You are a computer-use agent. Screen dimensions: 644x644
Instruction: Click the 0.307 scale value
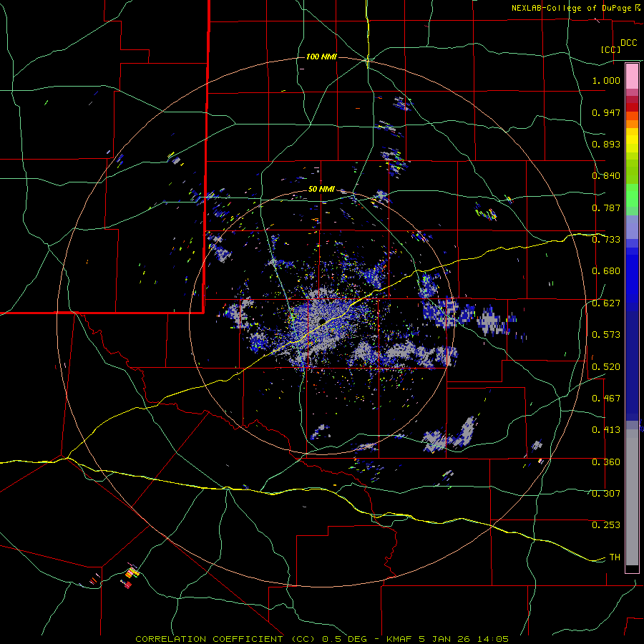tap(606, 493)
